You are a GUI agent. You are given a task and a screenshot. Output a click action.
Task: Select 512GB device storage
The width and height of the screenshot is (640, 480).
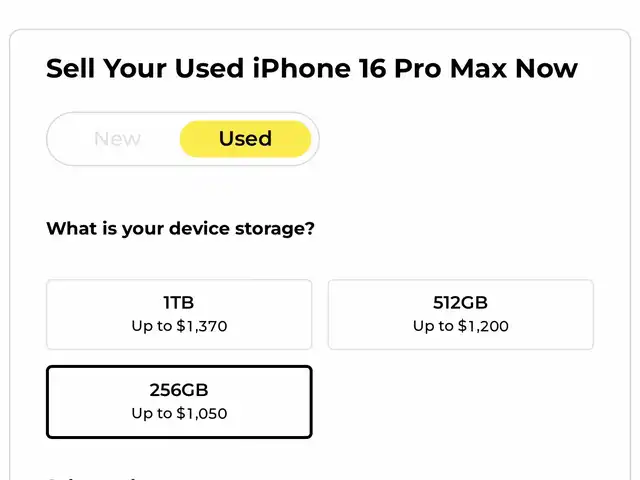coord(460,314)
